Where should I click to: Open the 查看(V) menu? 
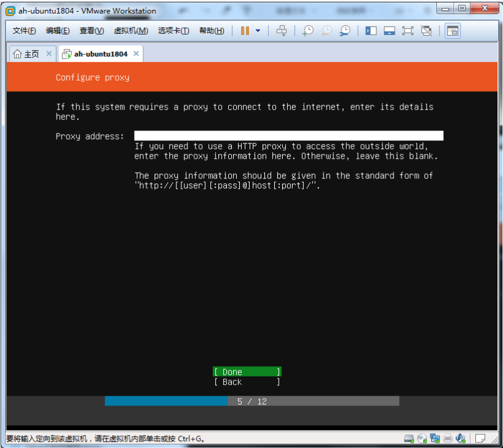[x=91, y=31]
